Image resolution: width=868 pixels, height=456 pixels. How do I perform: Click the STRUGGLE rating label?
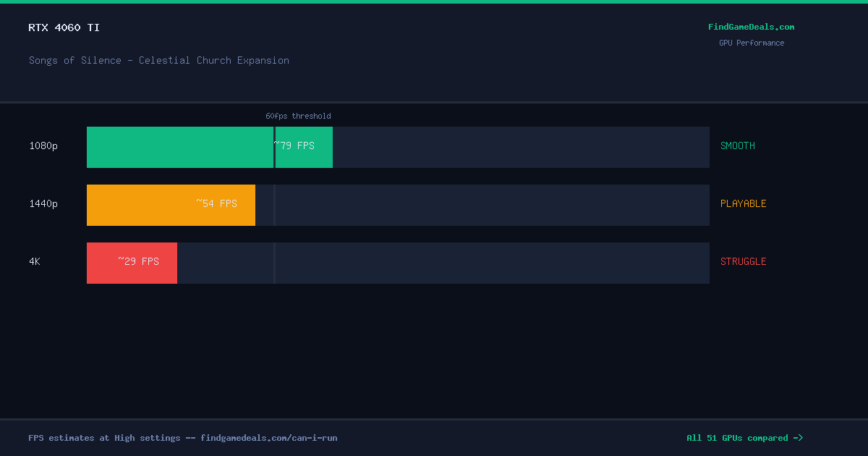tap(743, 261)
